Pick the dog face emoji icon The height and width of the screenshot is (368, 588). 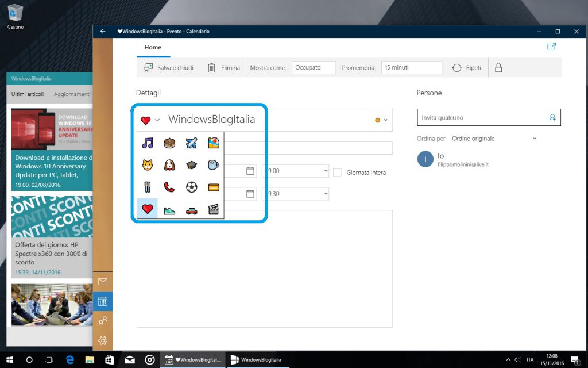click(169, 165)
